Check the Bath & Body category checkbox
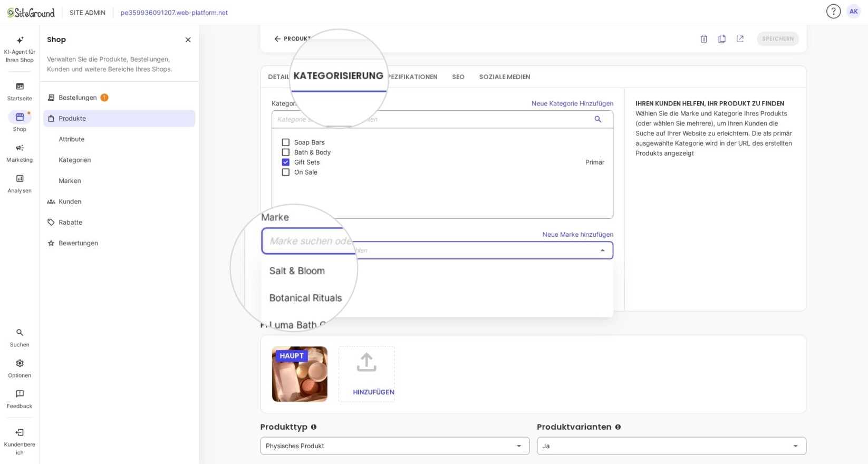The height and width of the screenshot is (464, 868). pos(286,152)
